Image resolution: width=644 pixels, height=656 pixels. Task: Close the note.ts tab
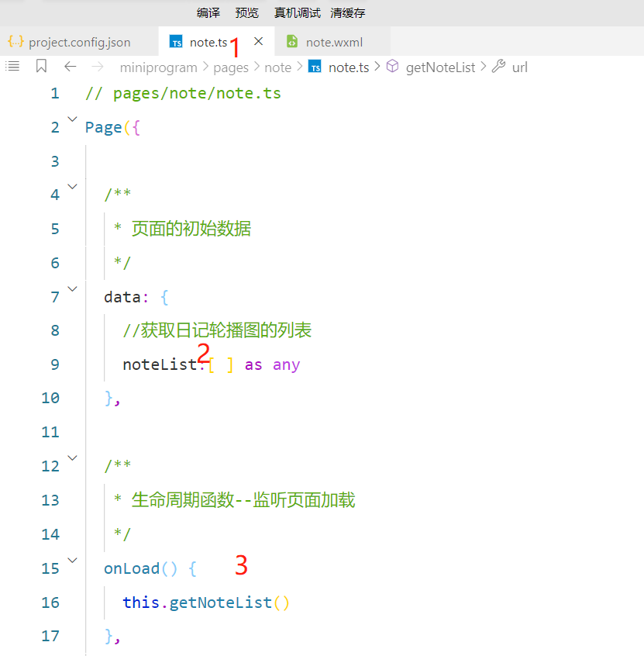(x=258, y=41)
